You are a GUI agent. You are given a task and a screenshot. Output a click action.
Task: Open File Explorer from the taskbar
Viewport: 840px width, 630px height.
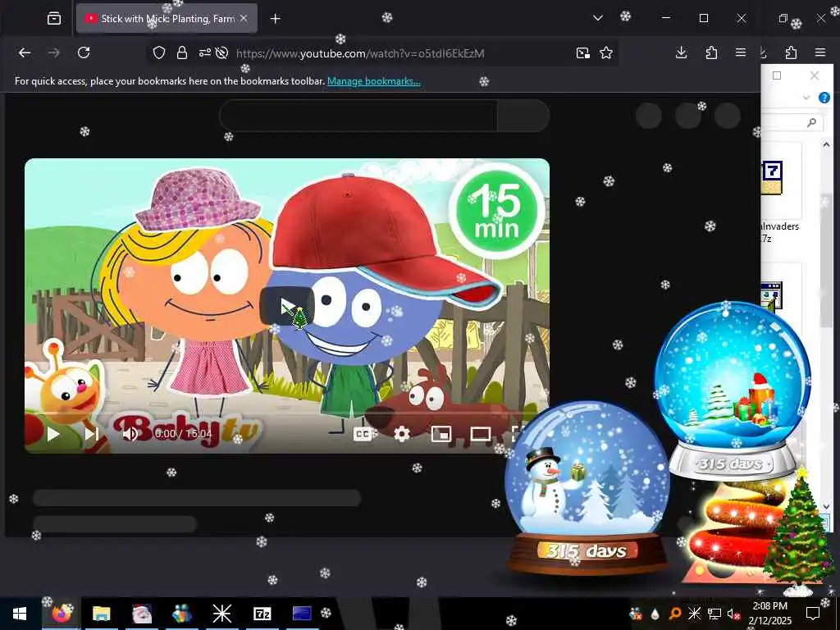[101, 614]
